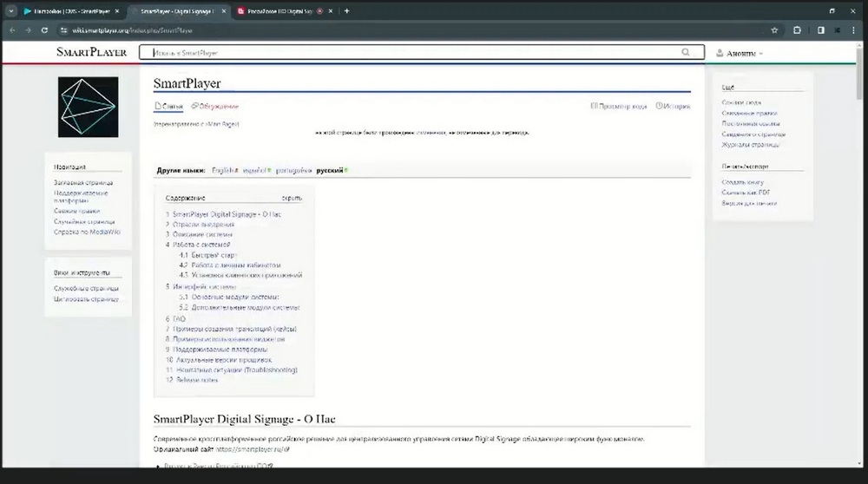
Task: Open the История tab
Action: pyautogui.click(x=674, y=106)
